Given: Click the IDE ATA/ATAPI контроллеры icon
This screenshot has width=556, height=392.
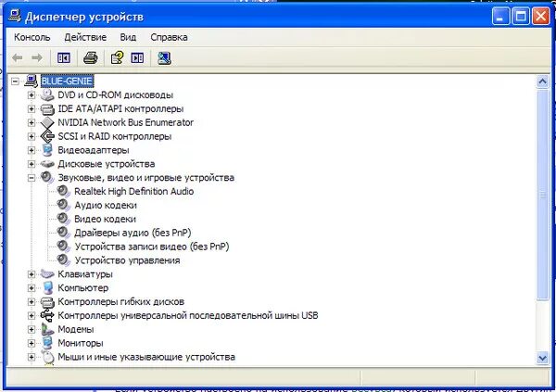Looking at the screenshot, I should pyautogui.click(x=47, y=109).
